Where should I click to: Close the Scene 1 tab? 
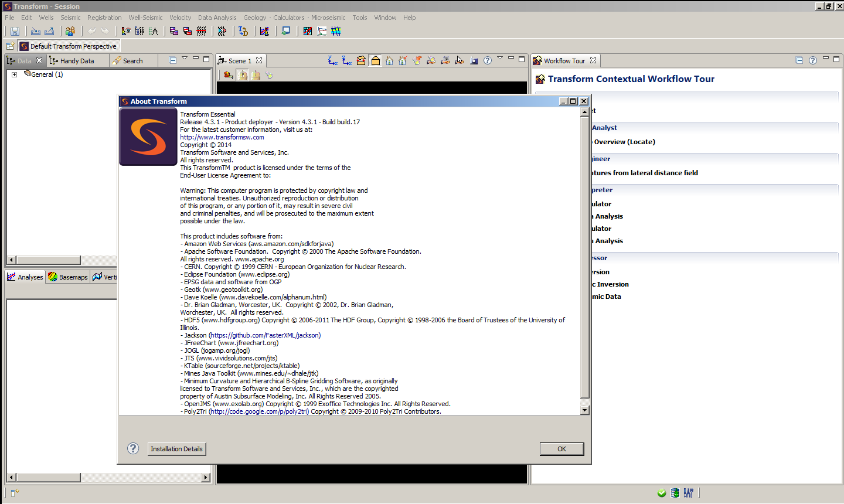[x=259, y=60]
